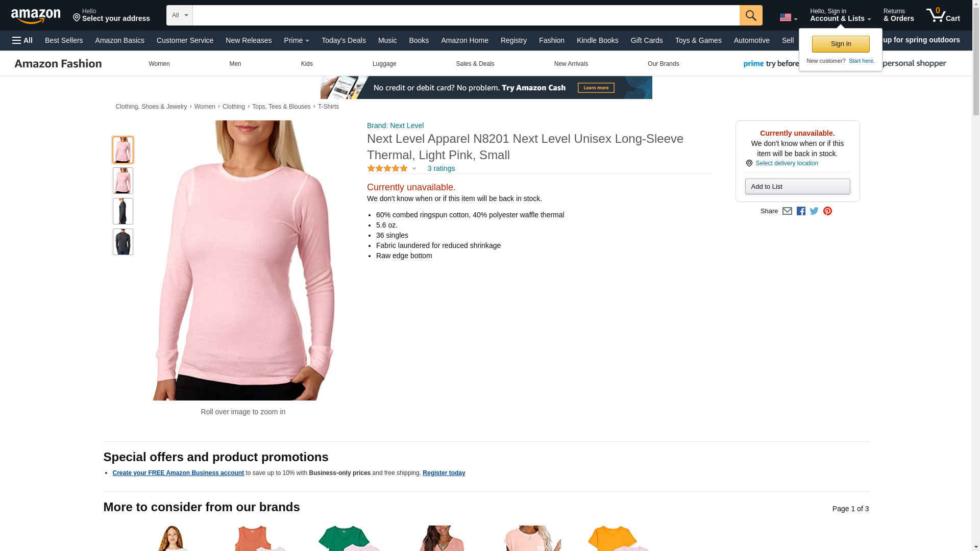Open the All hamburger menu
The image size is (980, 551).
coord(22,40)
